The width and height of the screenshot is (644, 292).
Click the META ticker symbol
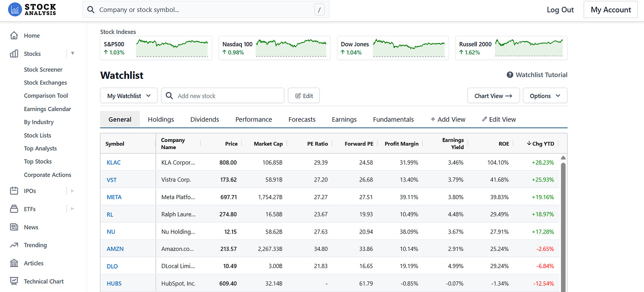click(x=114, y=197)
